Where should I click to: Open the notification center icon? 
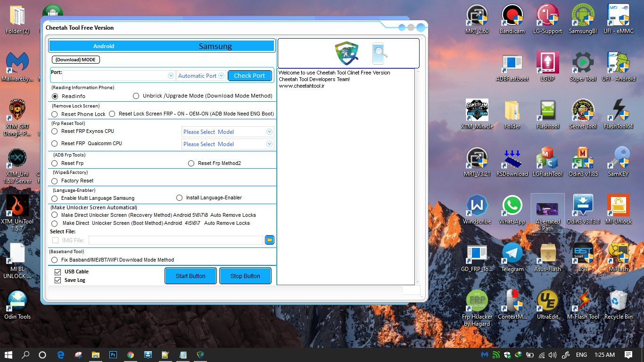628,355
